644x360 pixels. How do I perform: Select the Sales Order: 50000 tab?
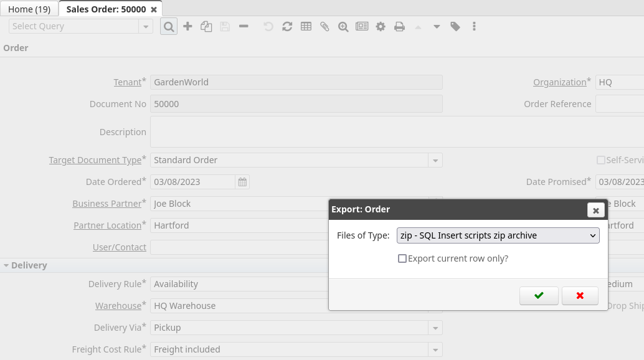pyautogui.click(x=106, y=9)
